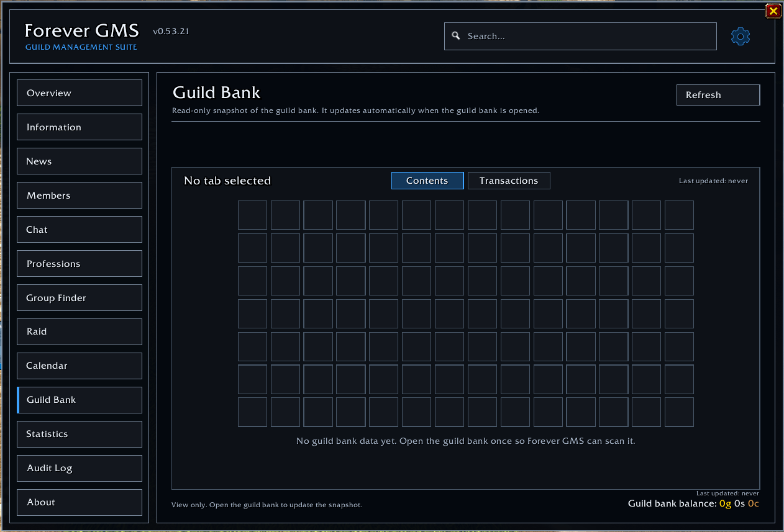This screenshot has width=784, height=532.
Task: Click the 'Guild Management Suite' subtitle
Action: point(81,47)
